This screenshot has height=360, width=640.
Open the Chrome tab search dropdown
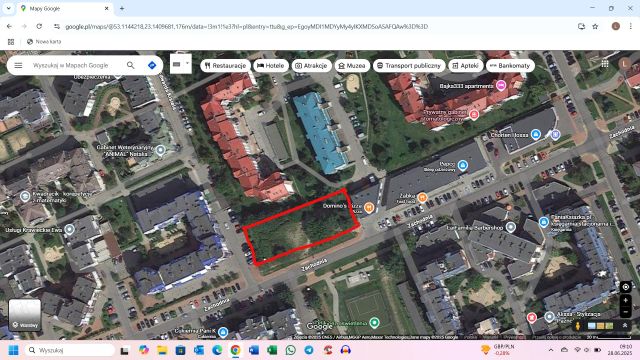pos(9,8)
